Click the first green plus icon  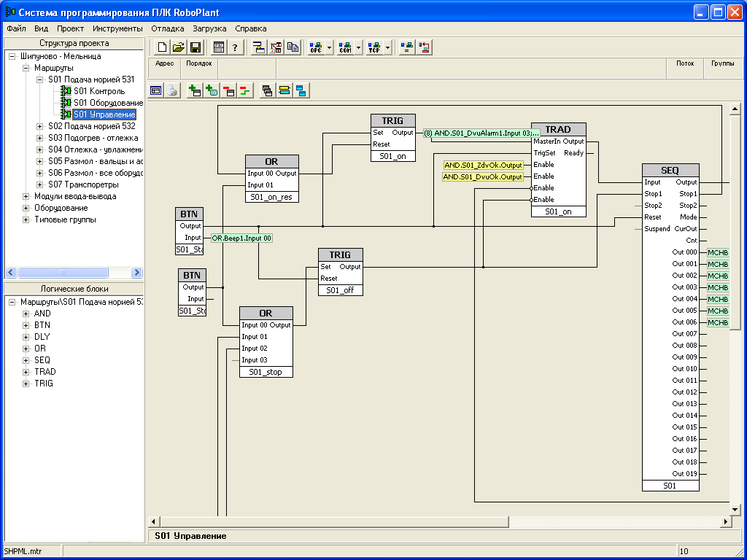coord(195,90)
